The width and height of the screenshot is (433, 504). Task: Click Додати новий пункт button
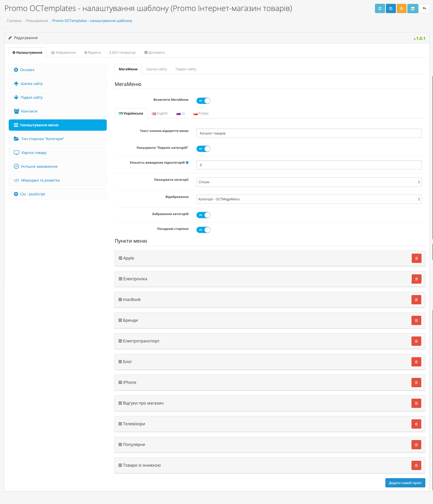405,483
